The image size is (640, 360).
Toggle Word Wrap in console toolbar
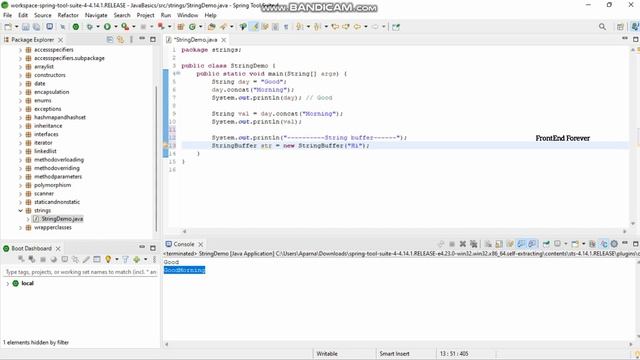click(510, 244)
